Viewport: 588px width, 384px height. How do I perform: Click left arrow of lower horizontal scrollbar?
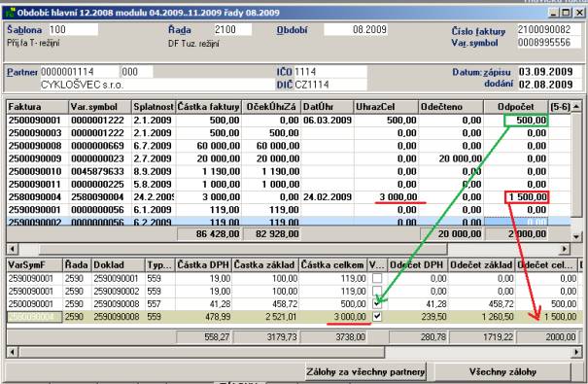pos(13,352)
